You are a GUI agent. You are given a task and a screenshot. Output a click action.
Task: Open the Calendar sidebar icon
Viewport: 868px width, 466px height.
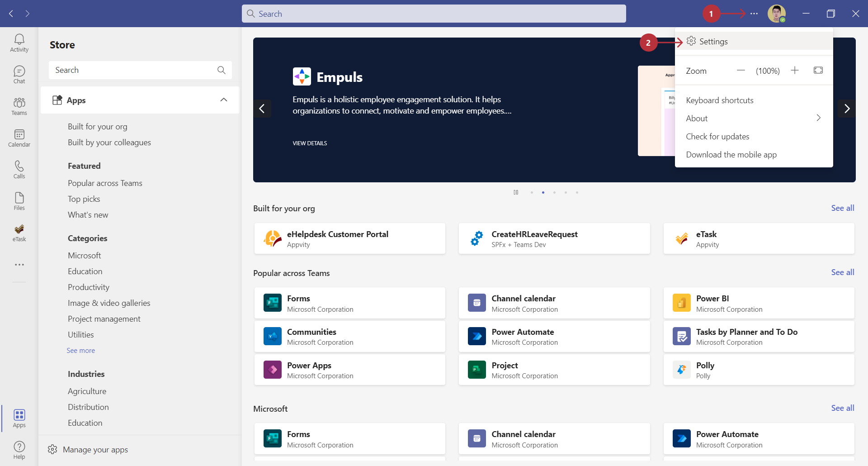point(19,138)
